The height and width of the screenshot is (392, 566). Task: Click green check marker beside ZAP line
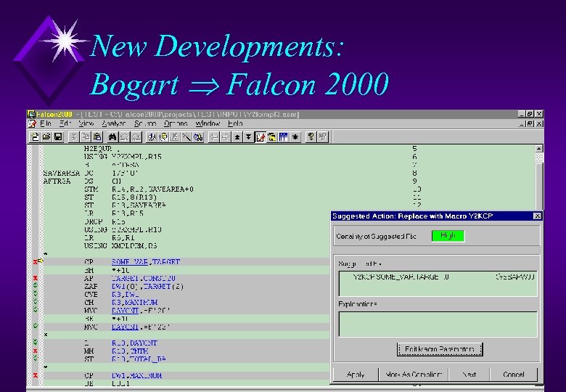coord(35,286)
